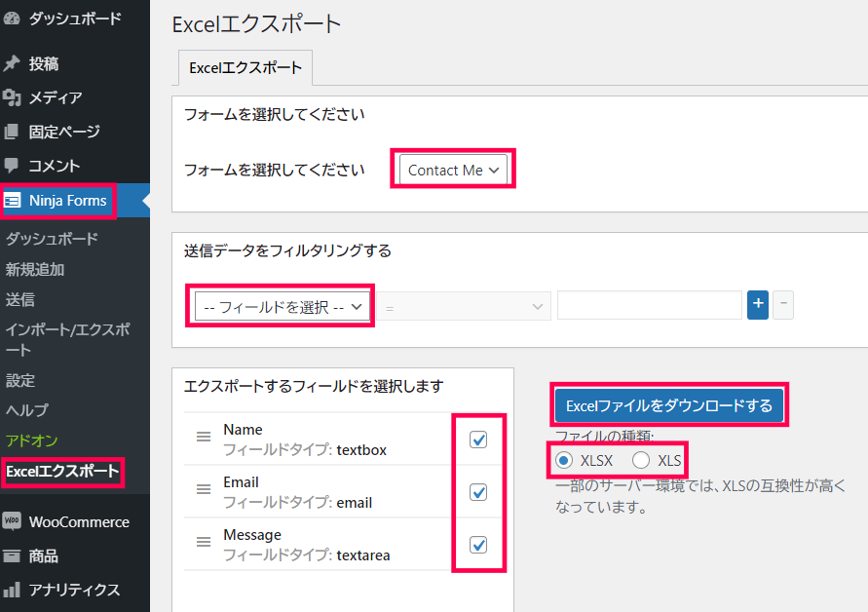Viewport: 868px width, 612px height.
Task: Click Excelファイルをダウンロードする button
Action: pos(668,406)
